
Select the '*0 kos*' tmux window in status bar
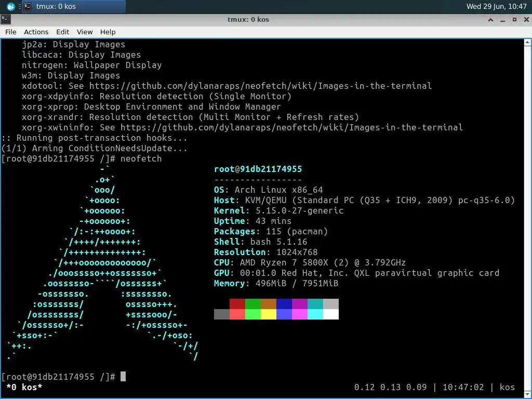pyautogui.click(x=24, y=387)
